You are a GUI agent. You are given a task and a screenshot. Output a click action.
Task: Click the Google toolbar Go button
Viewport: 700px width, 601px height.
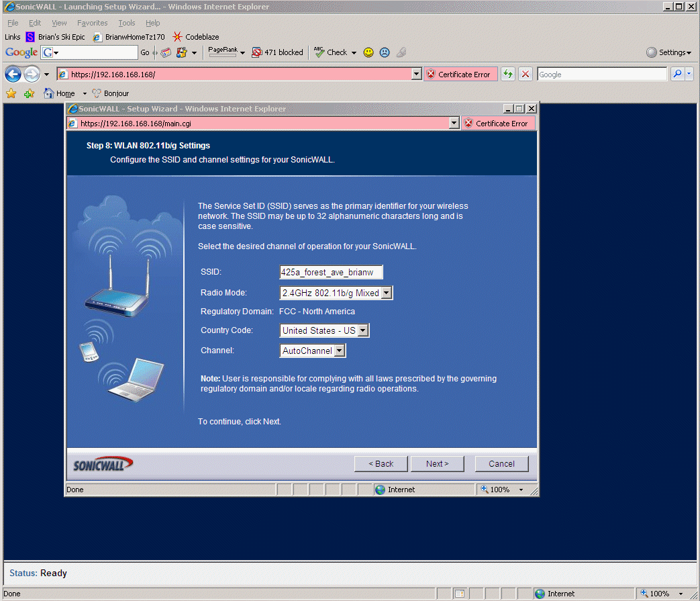pyautogui.click(x=145, y=52)
